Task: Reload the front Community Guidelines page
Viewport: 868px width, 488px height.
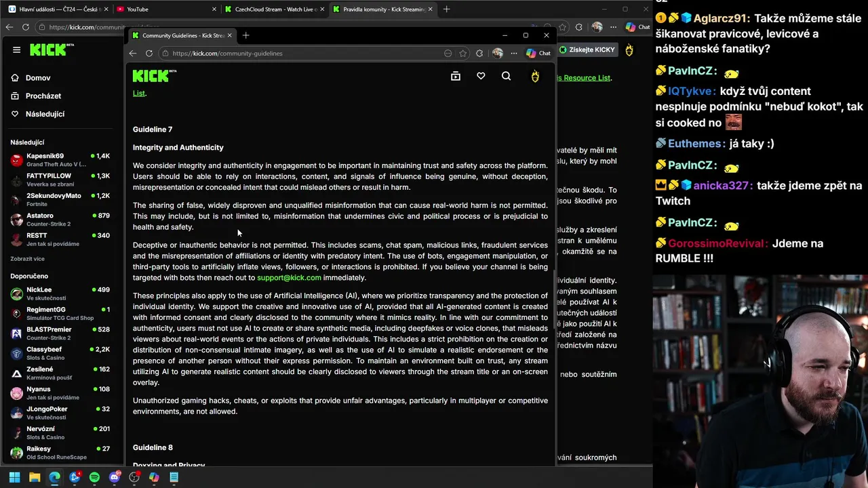Action: (x=149, y=53)
